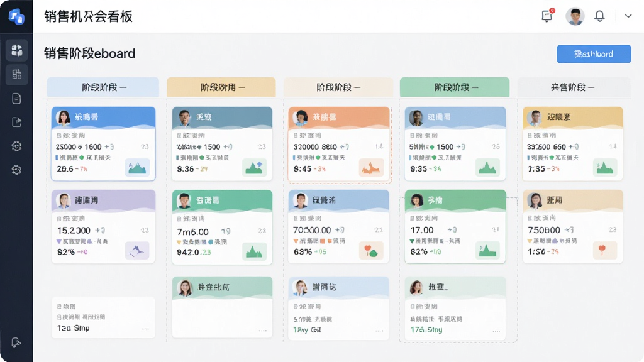Click the value "17.00" on the 82% card
Image resolution: width=644 pixels, height=362 pixels.
422,230
